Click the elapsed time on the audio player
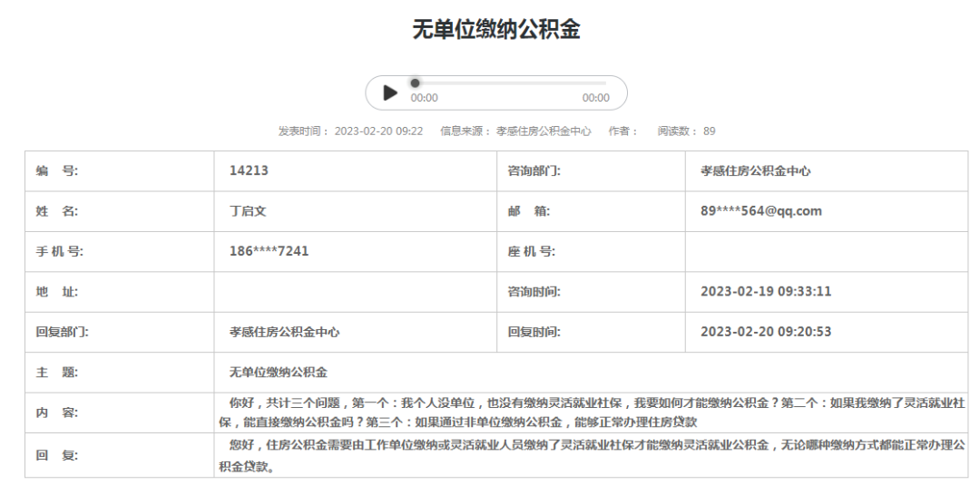The image size is (980, 485). [x=424, y=98]
